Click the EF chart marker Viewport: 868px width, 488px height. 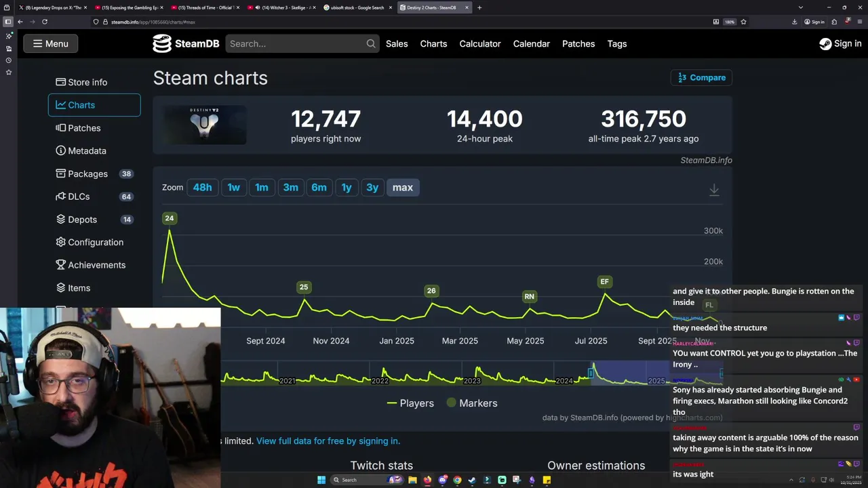tap(605, 281)
